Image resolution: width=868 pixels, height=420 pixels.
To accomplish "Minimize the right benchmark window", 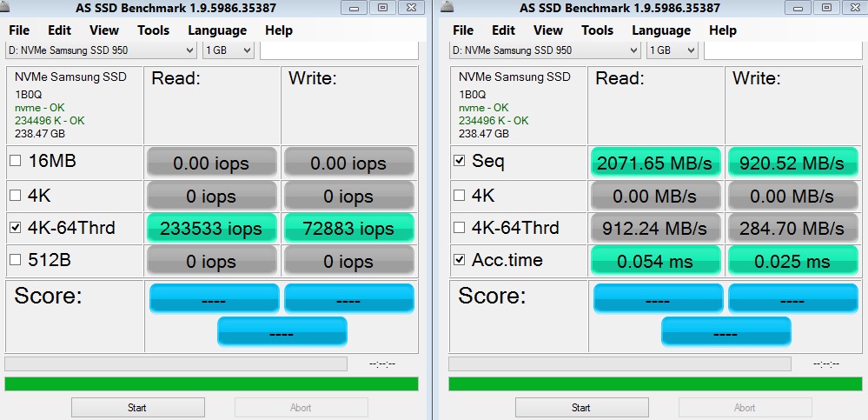I will pos(798,7).
